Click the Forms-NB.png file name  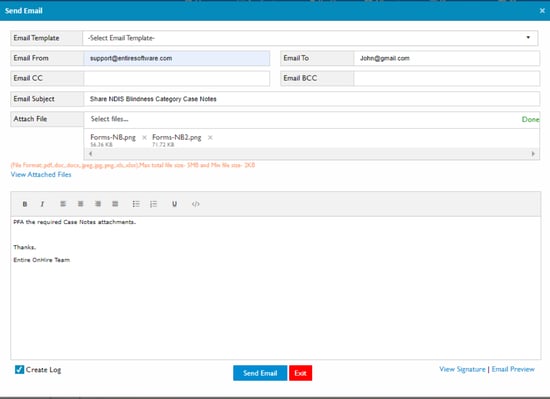pyautogui.click(x=113, y=137)
